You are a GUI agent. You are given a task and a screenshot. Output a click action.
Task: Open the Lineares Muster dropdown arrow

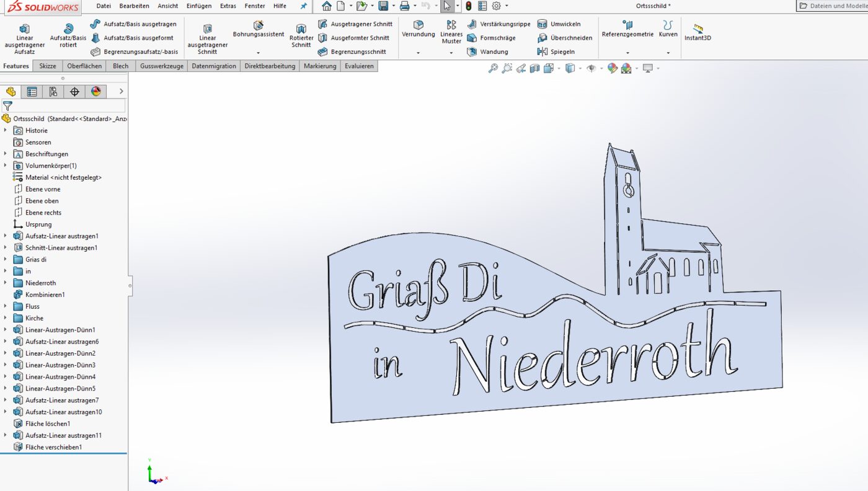tap(451, 53)
